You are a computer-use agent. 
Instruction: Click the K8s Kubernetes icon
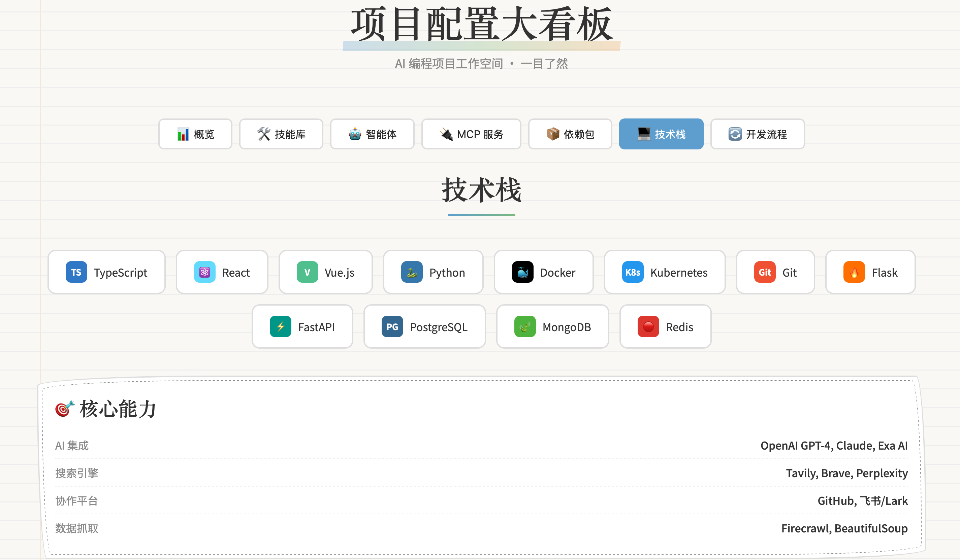(x=632, y=272)
